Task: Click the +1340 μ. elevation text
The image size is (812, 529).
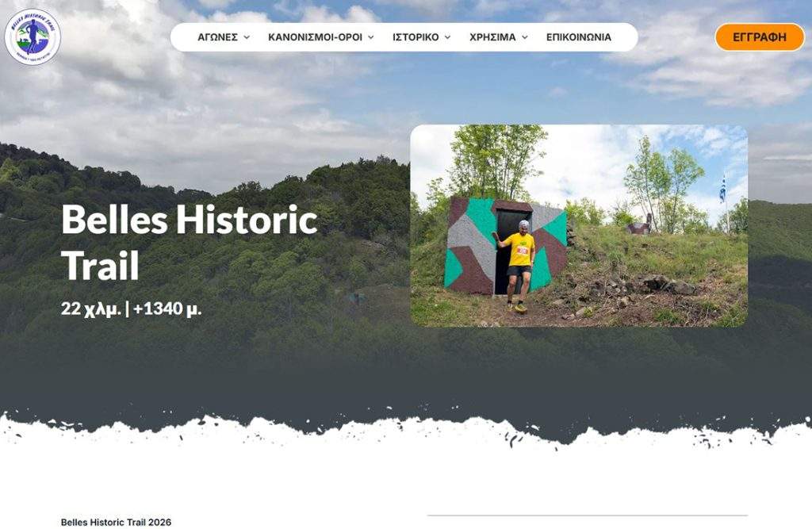Action: (167, 309)
